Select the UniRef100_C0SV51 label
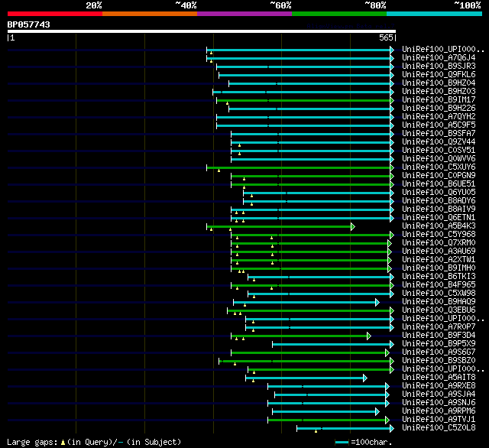 pyautogui.click(x=439, y=151)
